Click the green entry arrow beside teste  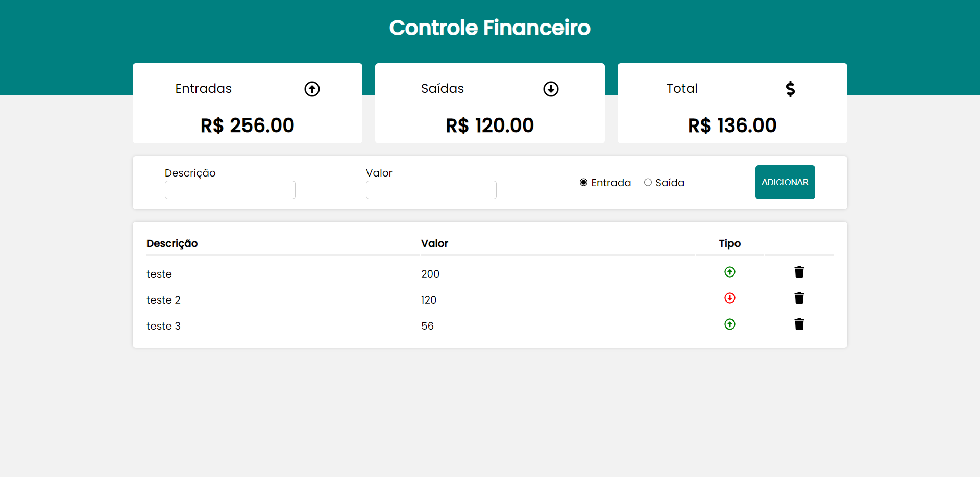(x=730, y=272)
